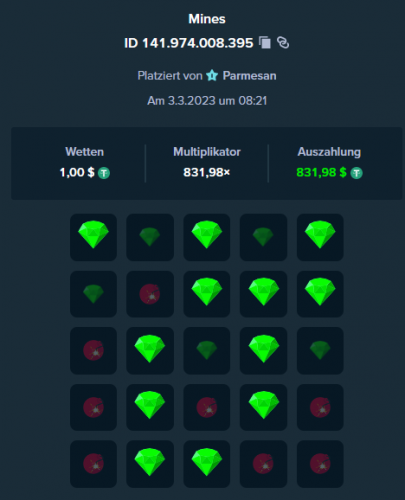Click the link icon beside the bet ID
This screenshot has height=500, width=405.
pos(283,43)
